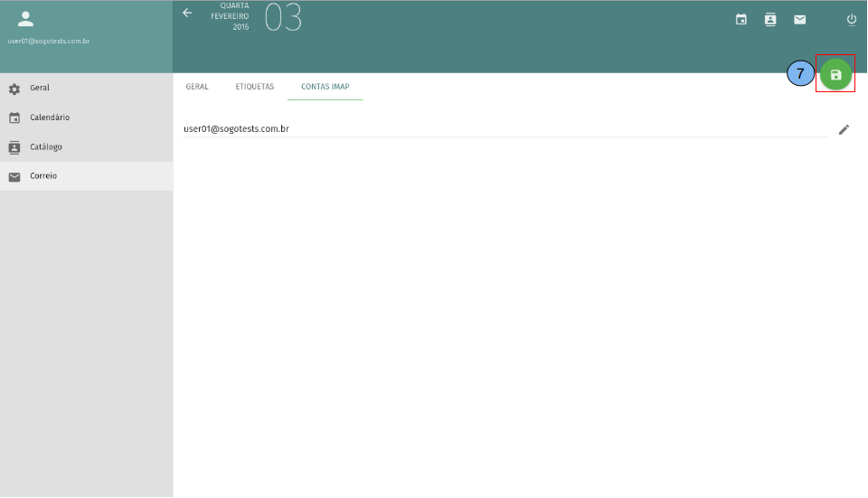Click the large day number 03
Viewport: 868px width, 498px height.
coord(283,17)
